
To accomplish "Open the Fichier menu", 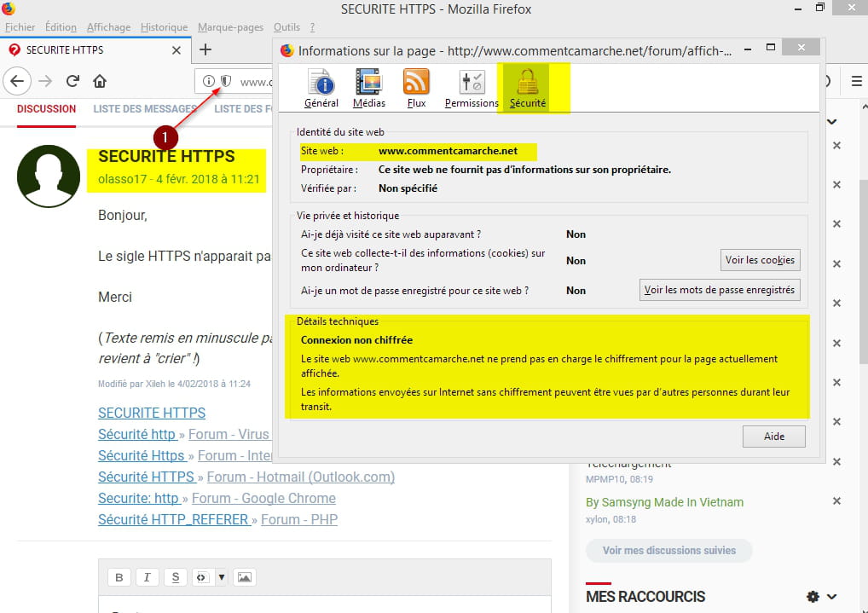I will pos(20,27).
